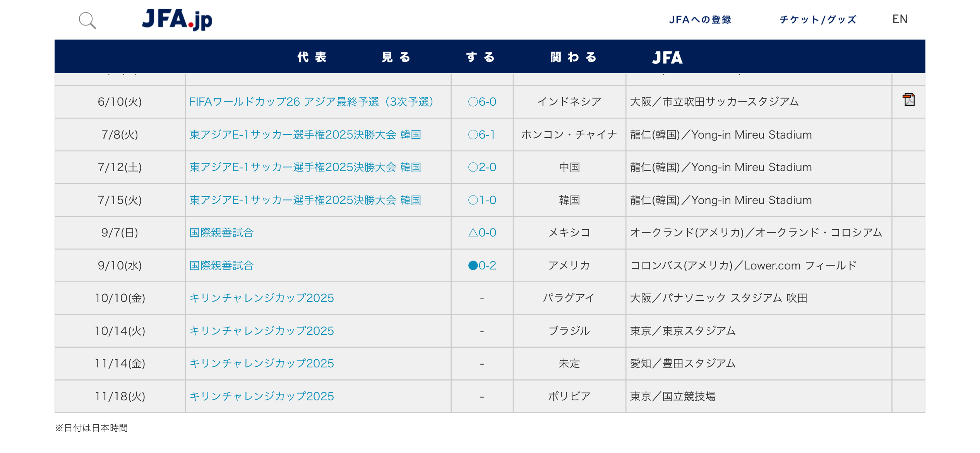
Task: Open the JFAへの登録 link
Action: [700, 20]
